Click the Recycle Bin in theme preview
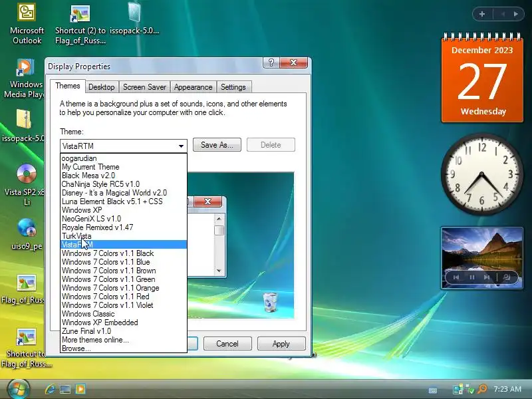This screenshot has height=399, width=532. pyautogui.click(x=270, y=302)
